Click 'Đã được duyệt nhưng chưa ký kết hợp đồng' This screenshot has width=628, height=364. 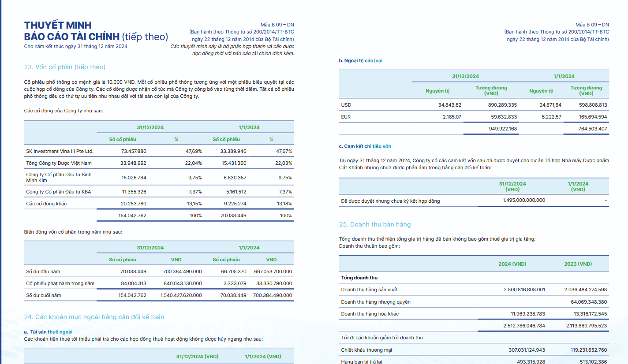390,201
